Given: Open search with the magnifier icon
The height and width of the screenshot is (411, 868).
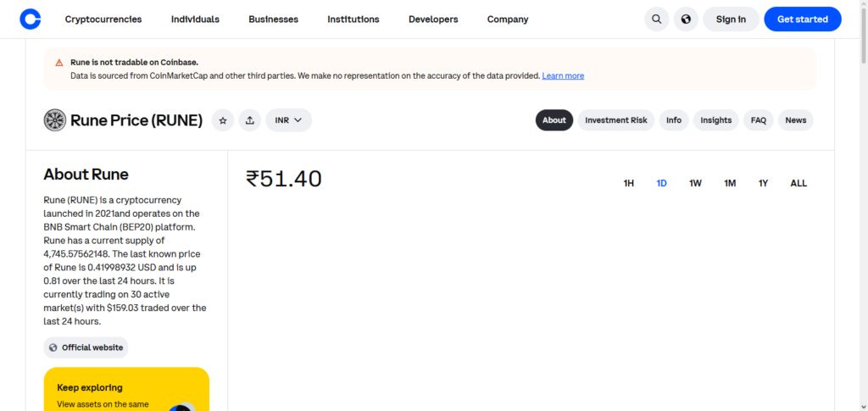Looking at the screenshot, I should (657, 19).
